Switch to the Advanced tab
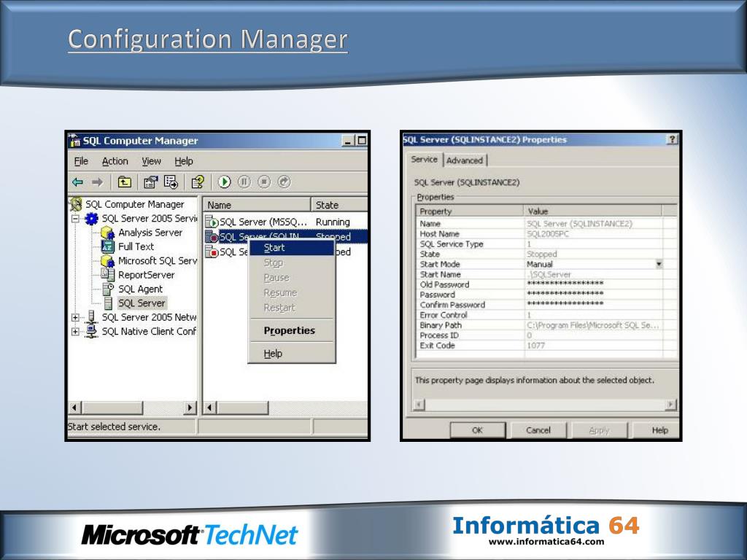Viewport: 747px width, 560px height. 465,160
